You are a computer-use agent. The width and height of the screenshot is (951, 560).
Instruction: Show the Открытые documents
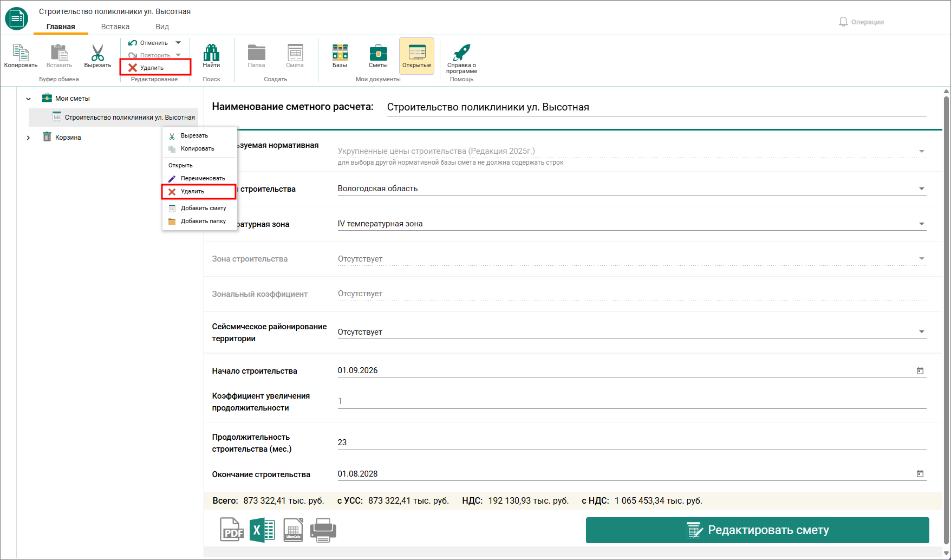click(x=416, y=56)
